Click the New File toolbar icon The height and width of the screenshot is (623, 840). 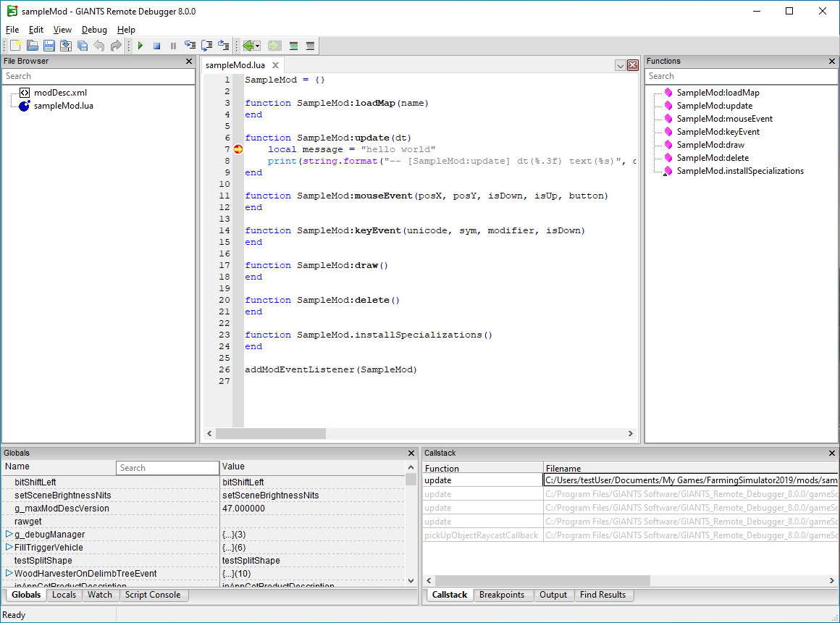(15, 46)
